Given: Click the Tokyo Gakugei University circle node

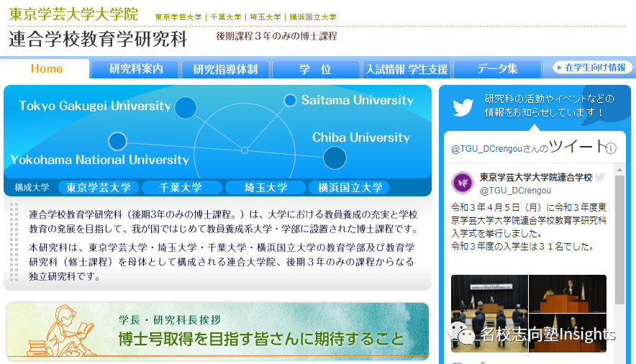Looking at the screenshot, I should coord(186,108).
